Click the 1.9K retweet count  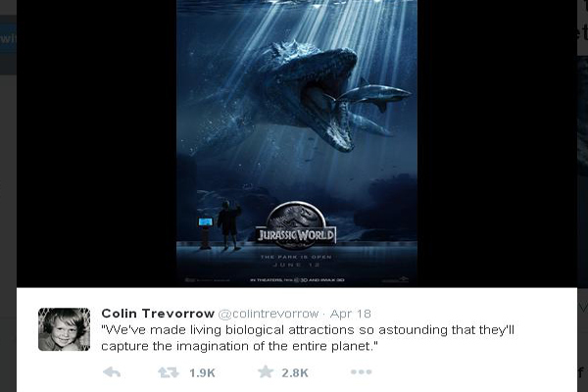coord(202,372)
